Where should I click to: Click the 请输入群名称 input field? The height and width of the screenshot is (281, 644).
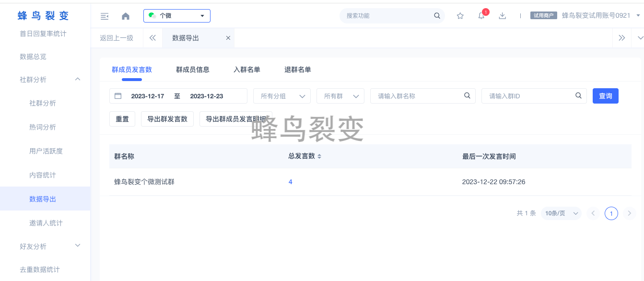coord(417,96)
